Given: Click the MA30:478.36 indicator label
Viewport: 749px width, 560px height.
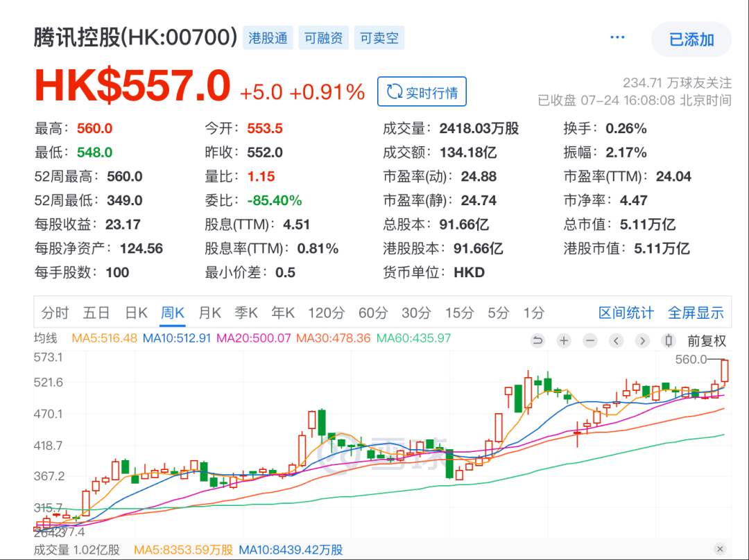Looking at the screenshot, I should click(x=334, y=338).
